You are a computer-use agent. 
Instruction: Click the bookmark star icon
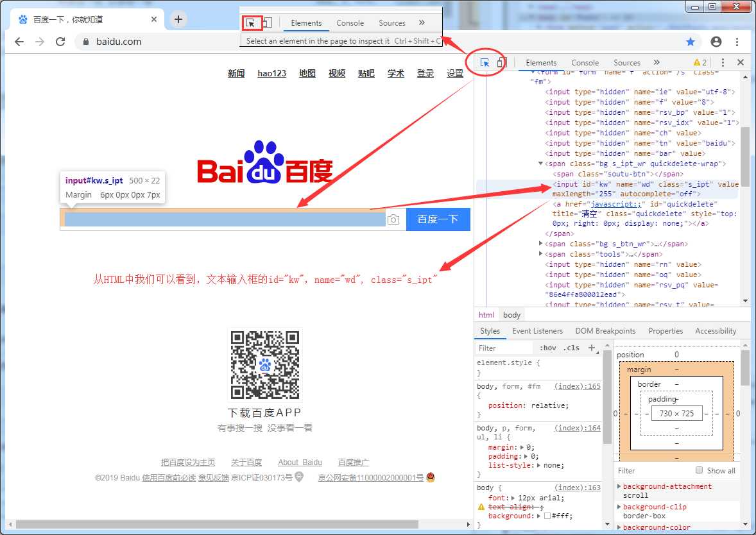(691, 42)
